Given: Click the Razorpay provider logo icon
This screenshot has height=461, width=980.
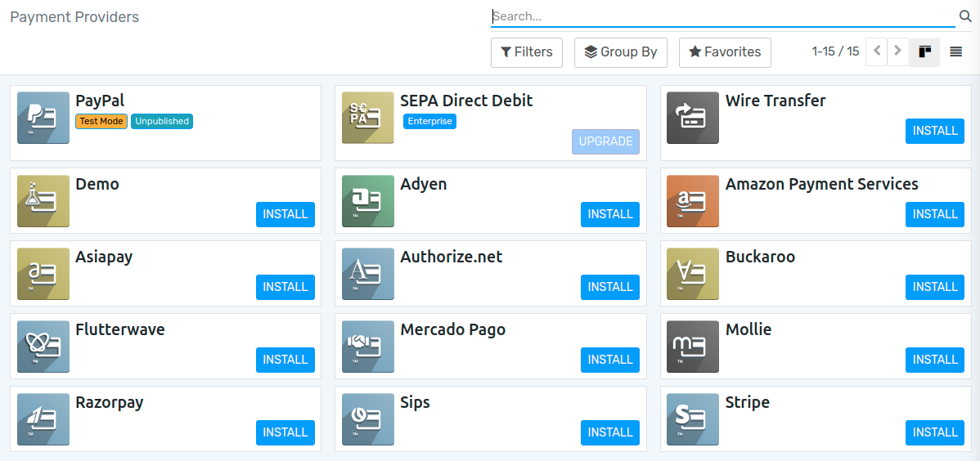Looking at the screenshot, I should click(x=43, y=419).
